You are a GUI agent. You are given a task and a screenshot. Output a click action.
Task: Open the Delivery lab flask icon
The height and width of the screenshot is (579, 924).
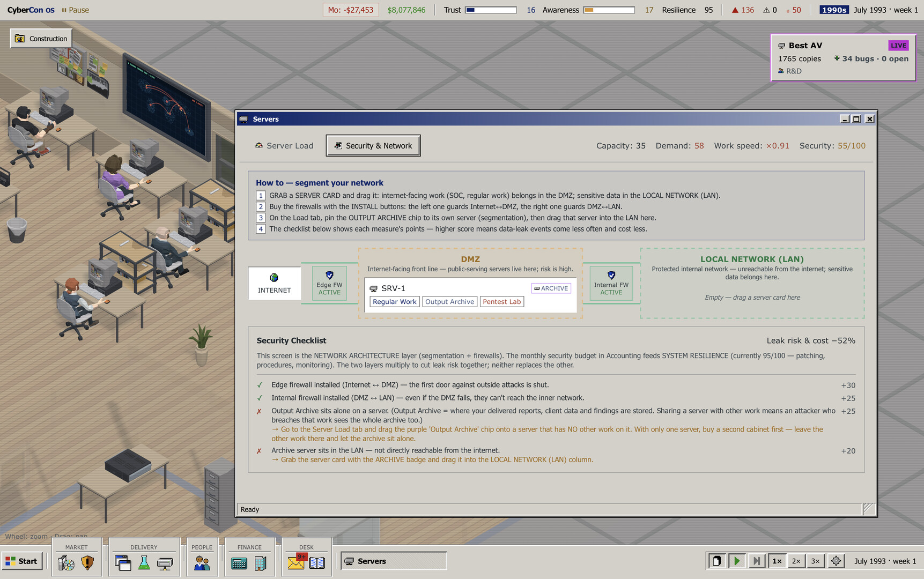(x=144, y=562)
